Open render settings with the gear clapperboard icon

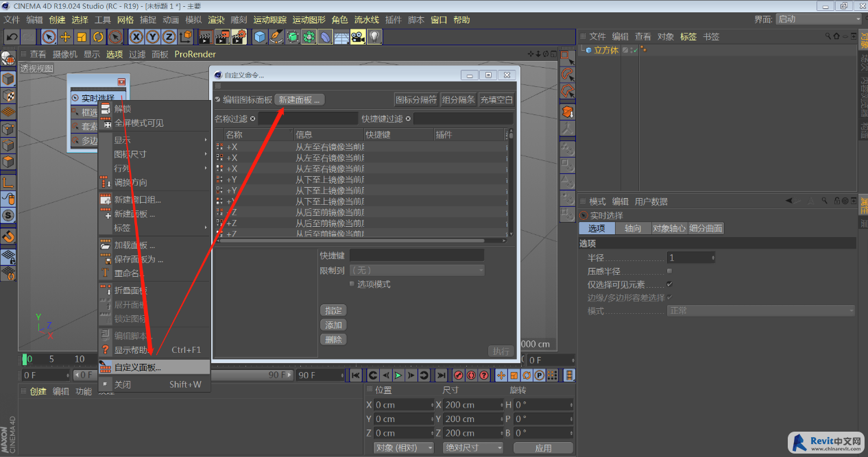[x=239, y=36]
